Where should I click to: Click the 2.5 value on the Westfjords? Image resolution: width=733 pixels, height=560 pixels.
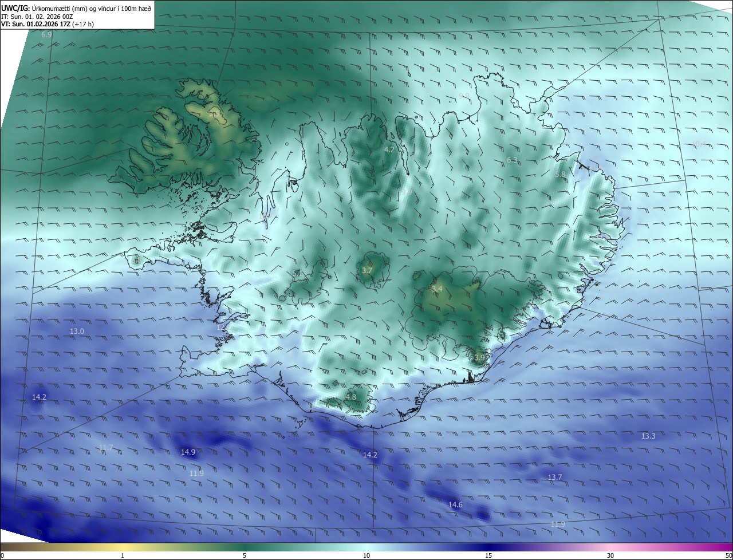tap(214, 115)
